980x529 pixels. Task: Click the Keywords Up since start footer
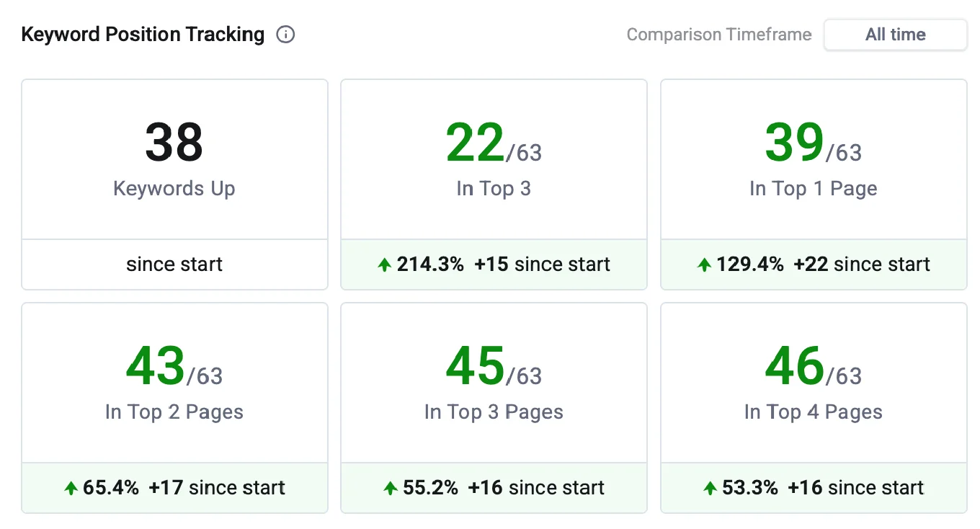point(174,264)
